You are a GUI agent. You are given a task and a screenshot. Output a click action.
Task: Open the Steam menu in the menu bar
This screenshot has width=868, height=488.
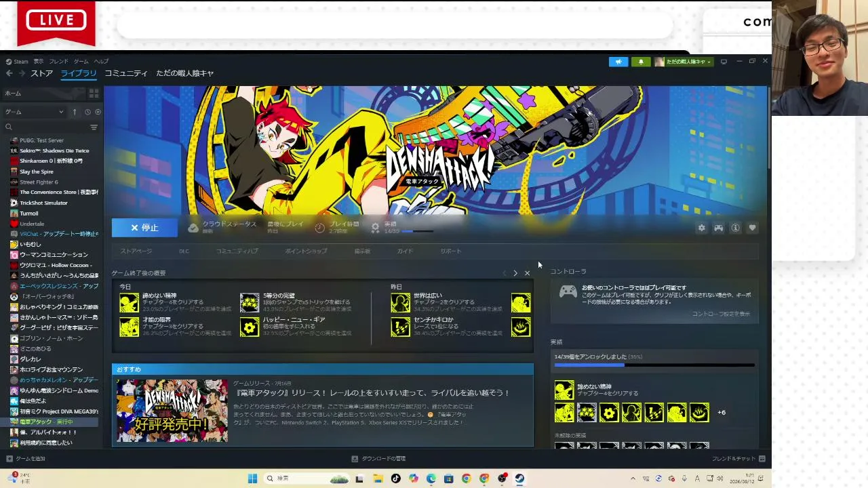click(x=18, y=62)
